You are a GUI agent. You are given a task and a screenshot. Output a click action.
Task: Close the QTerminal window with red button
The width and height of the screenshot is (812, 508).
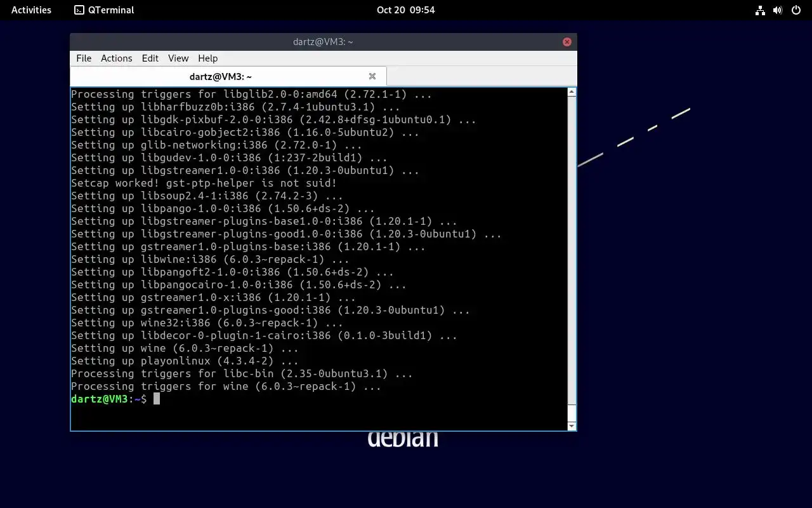click(567, 42)
